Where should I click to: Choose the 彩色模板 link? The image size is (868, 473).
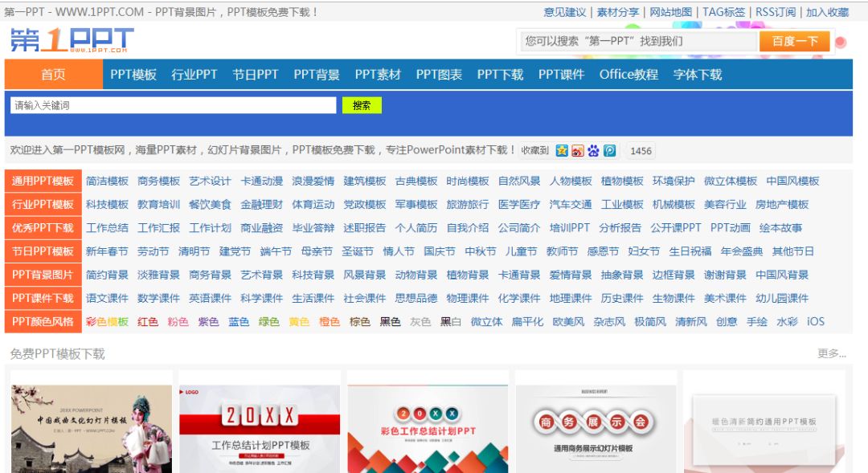pos(107,321)
